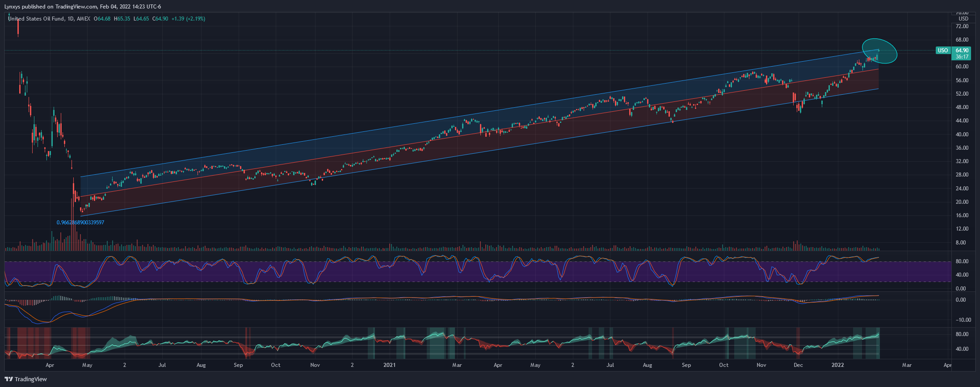The height and width of the screenshot is (387, 980).
Task: Click the 16.00 price axis label
Action: coord(962,215)
